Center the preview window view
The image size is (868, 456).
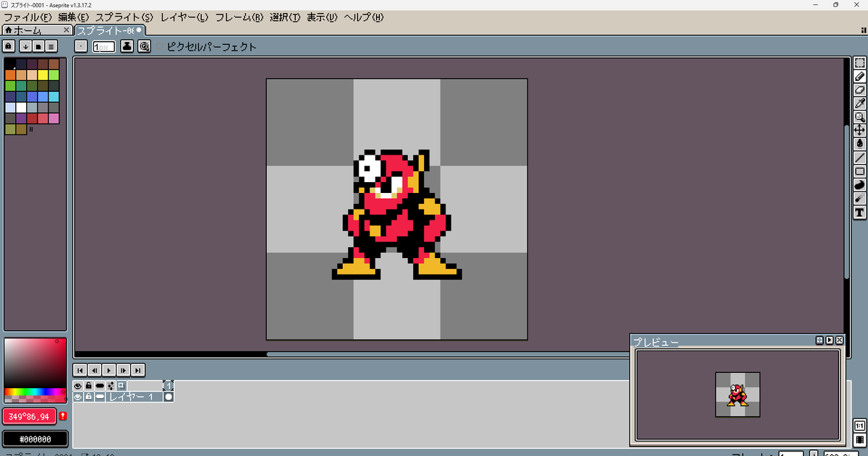[x=820, y=340]
